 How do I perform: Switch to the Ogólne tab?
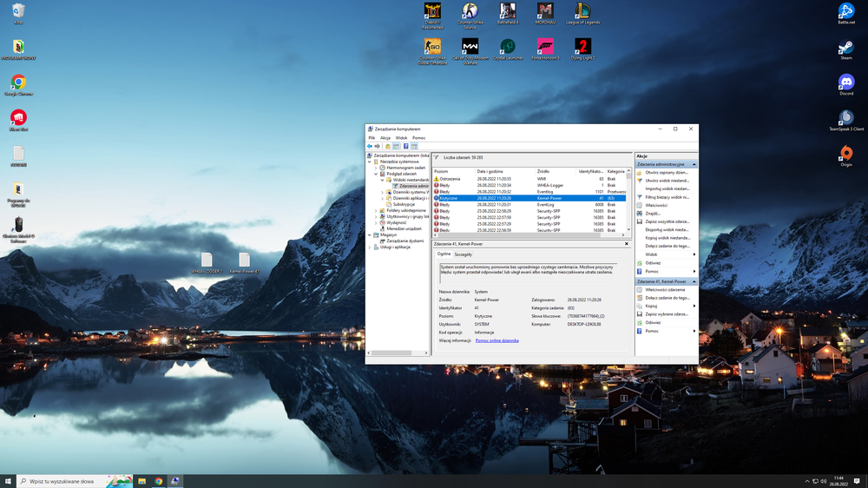[444, 254]
